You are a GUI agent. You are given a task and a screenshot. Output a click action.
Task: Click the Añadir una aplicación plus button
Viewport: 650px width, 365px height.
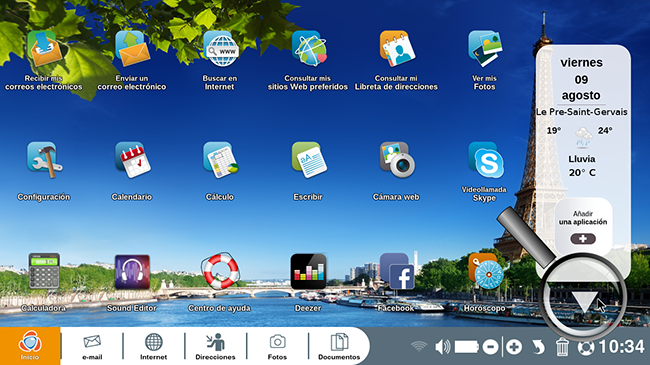(x=583, y=239)
